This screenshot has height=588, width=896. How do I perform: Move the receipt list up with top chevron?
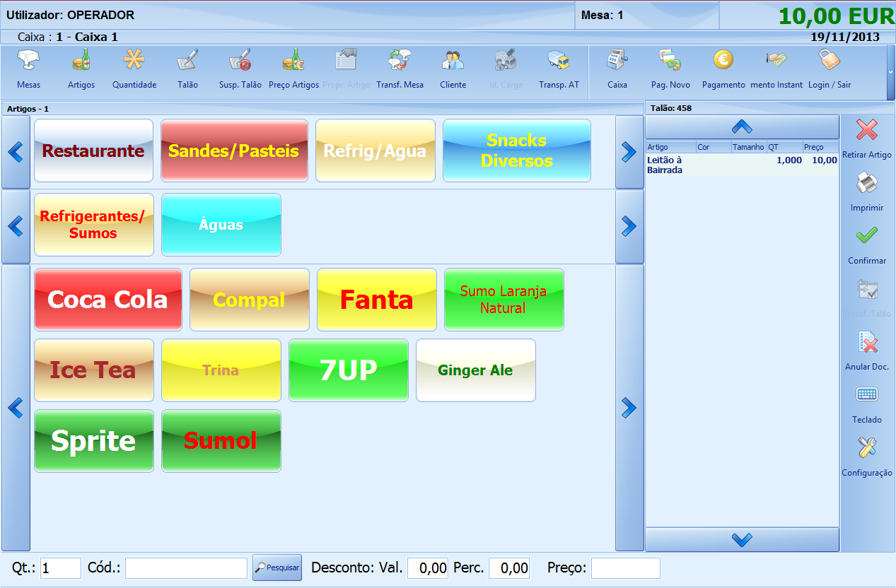point(742,127)
